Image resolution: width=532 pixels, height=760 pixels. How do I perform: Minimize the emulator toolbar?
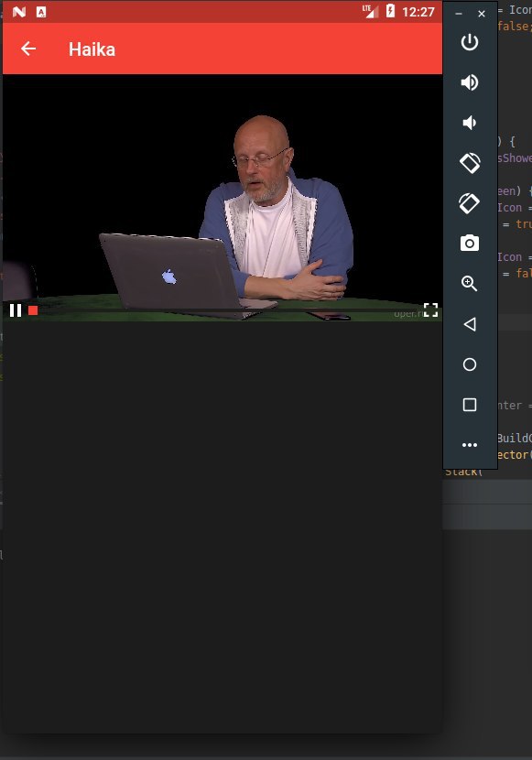459,14
